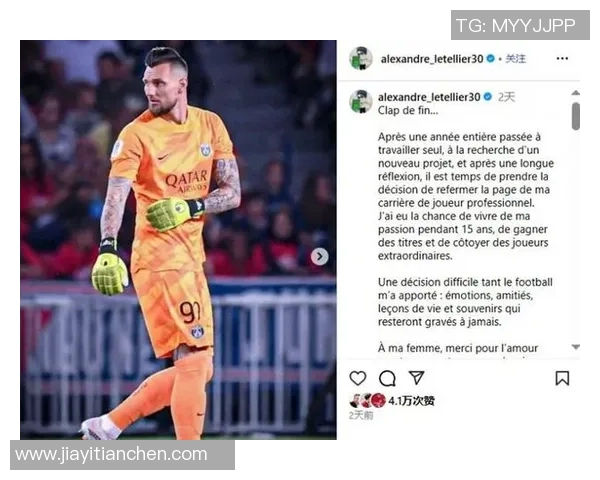The image size is (600, 480).
Task: Click the liker avatars next to like count
Action: [x=367, y=400]
